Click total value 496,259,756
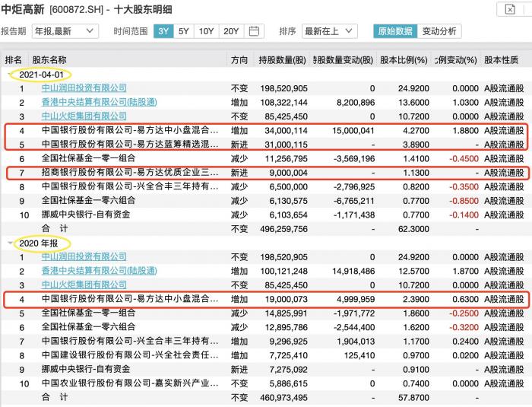This screenshot has height=407, width=532. click(x=284, y=229)
